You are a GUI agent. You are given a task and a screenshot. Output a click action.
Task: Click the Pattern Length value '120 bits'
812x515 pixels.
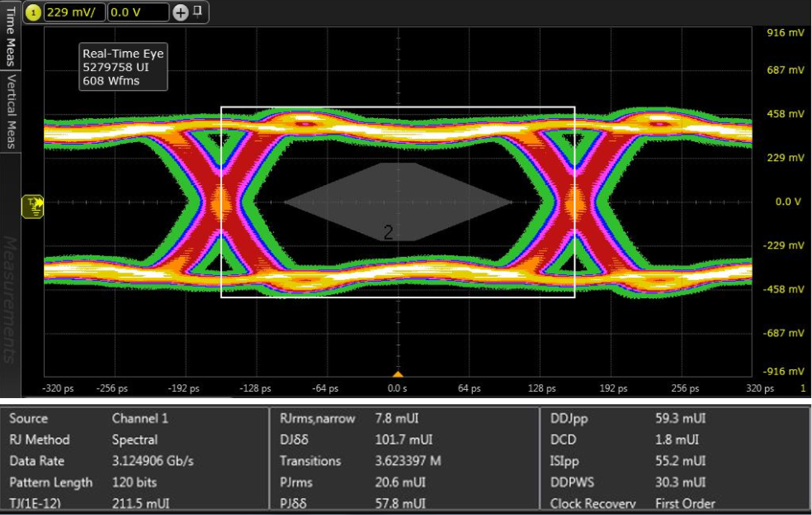coord(134,482)
